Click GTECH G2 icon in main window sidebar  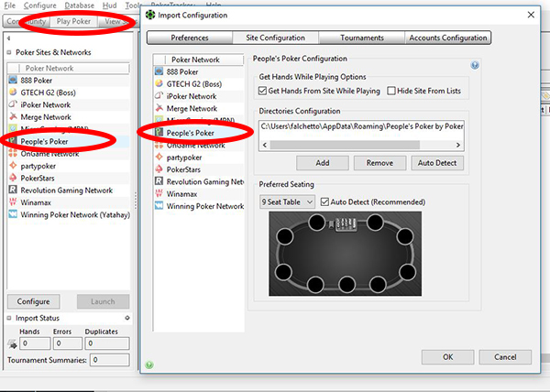pos(13,93)
